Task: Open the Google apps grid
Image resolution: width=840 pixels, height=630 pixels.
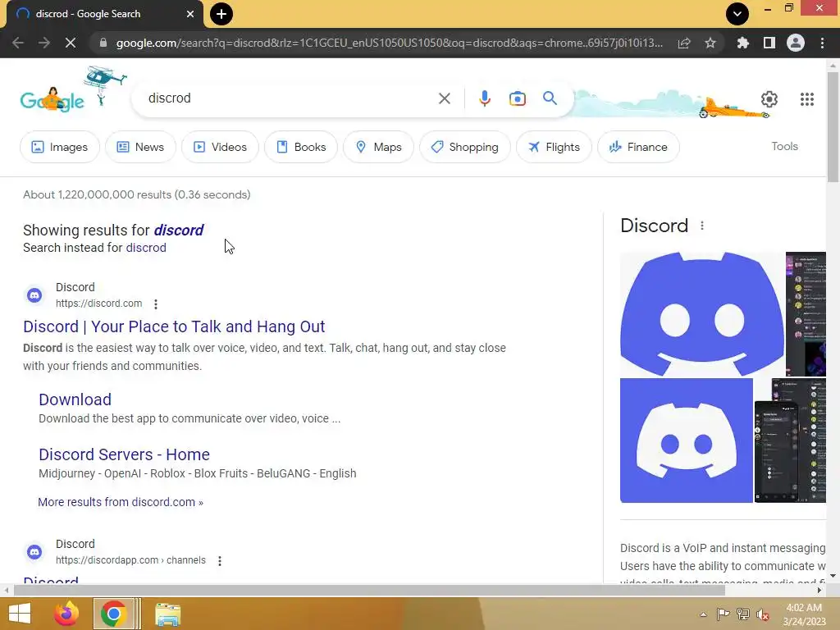Action: (807, 99)
